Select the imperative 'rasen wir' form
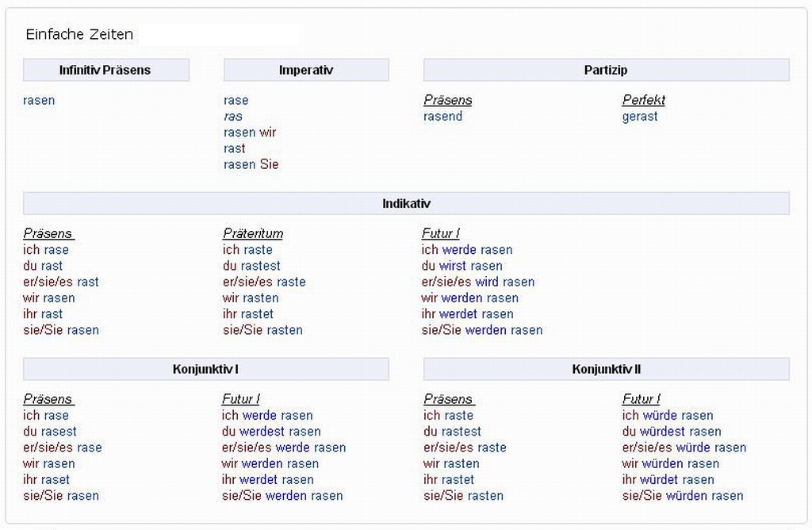The image size is (812, 530). click(250, 132)
